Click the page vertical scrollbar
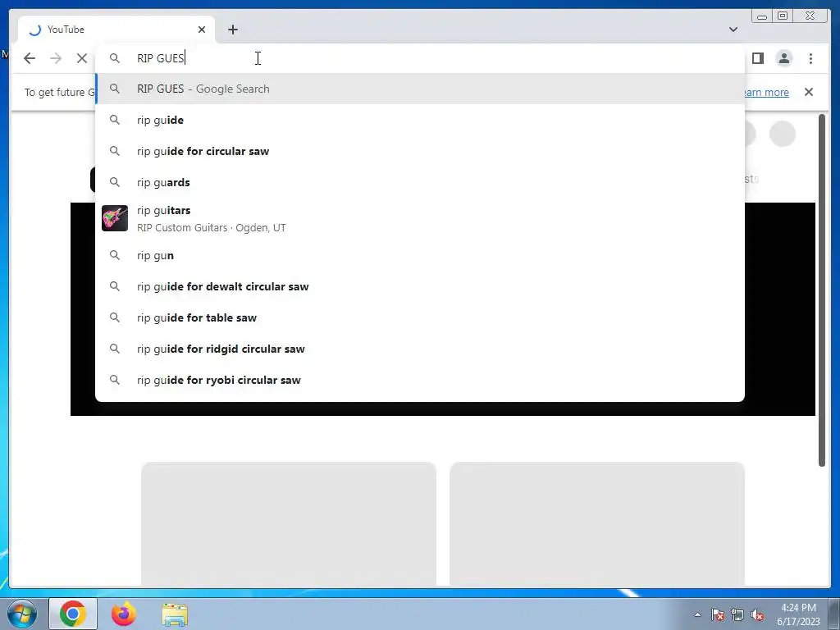840x630 pixels. pos(822,290)
